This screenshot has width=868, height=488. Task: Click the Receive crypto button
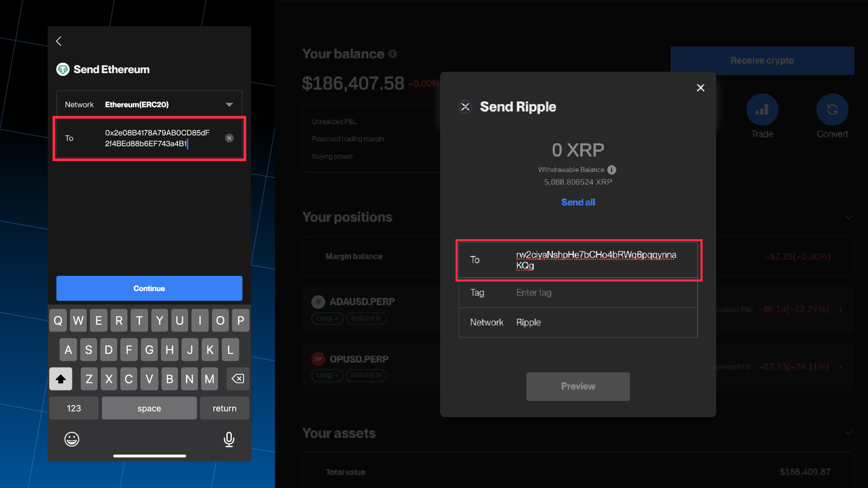click(x=762, y=60)
